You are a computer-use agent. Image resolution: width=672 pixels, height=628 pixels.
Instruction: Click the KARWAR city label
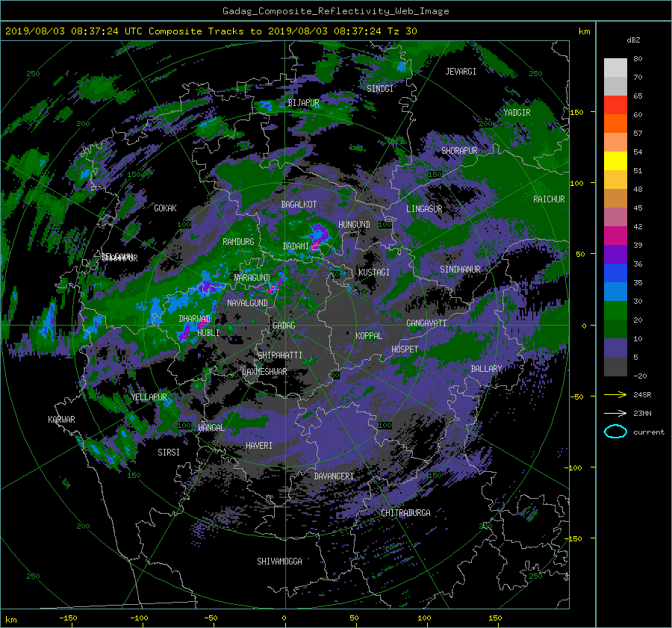tap(61, 420)
